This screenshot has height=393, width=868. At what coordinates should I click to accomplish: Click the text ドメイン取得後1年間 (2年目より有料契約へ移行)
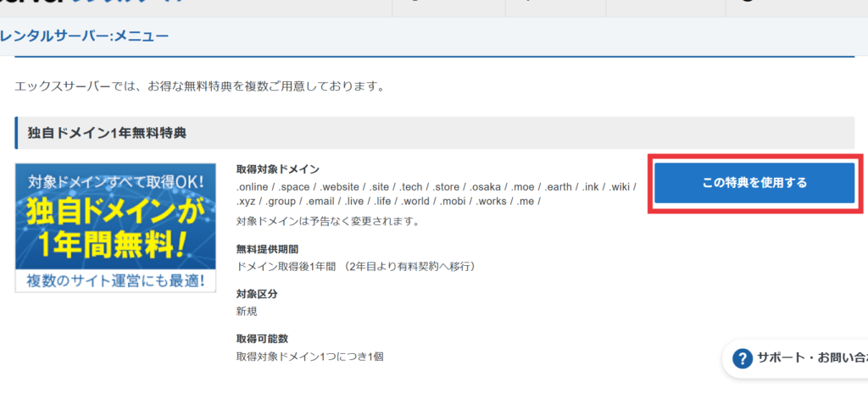[356, 266]
